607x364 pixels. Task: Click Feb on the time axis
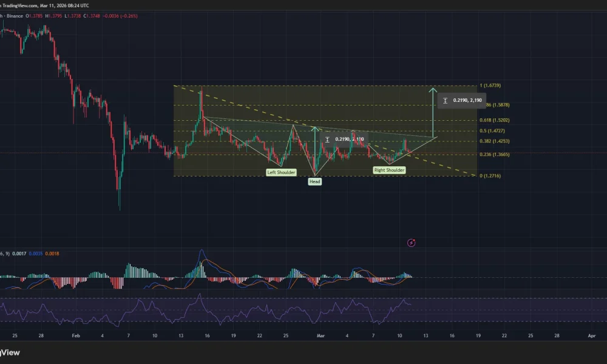pos(75,335)
